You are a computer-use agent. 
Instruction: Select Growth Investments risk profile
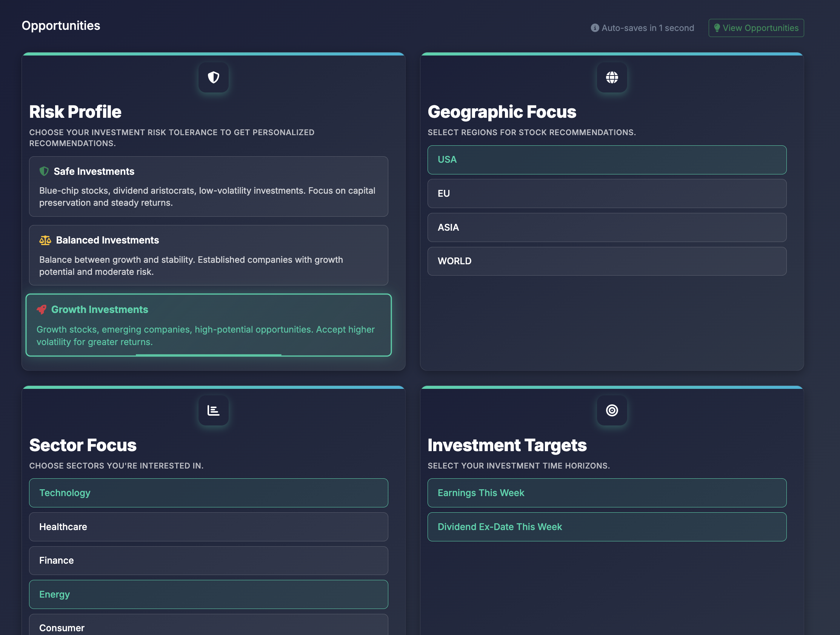click(208, 325)
